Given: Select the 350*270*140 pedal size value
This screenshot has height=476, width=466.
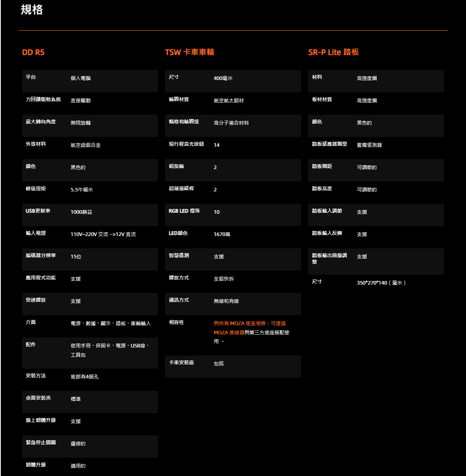Looking at the screenshot, I should (x=381, y=283).
